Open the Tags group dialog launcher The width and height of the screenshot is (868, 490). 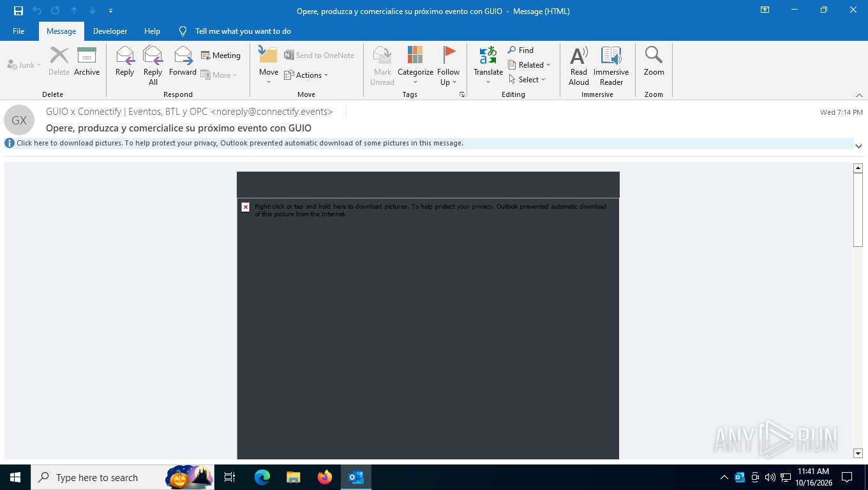click(461, 94)
